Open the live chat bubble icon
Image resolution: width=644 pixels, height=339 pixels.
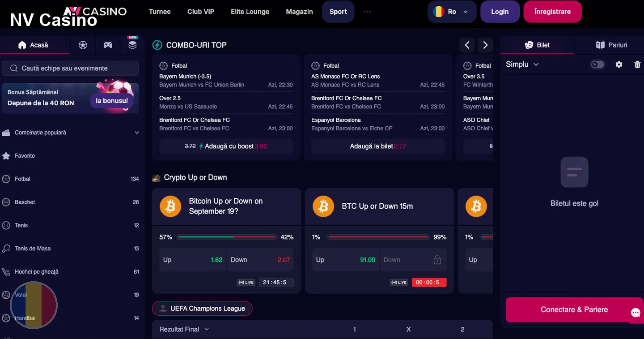636,313
